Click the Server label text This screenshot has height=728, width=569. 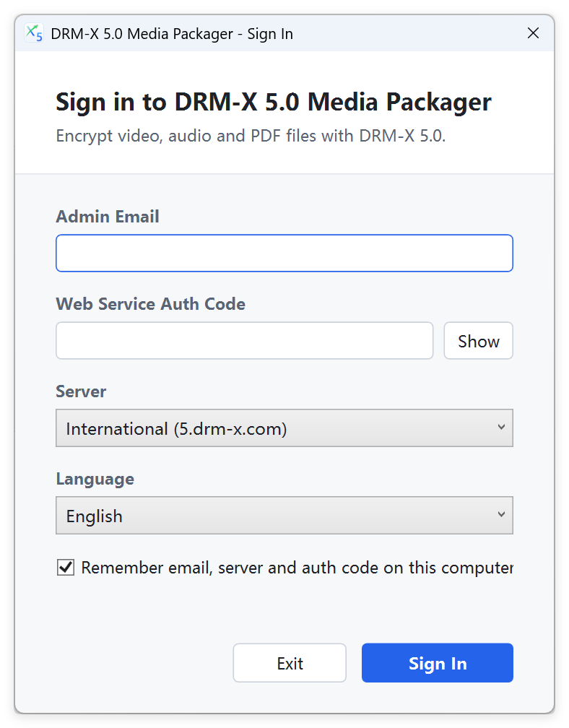point(81,391)
